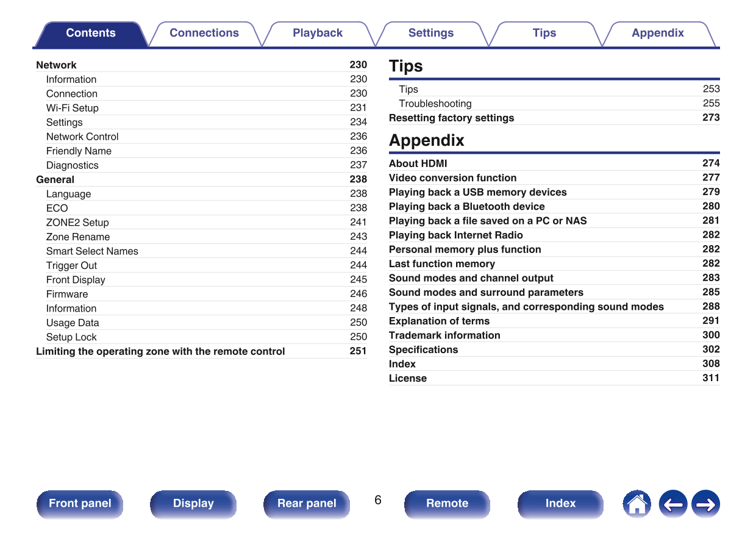This screenshot has width=756, height=533.
Task: Go to ZONE2 Setup page
Action: pyautogui.click(x=77, y=223)
